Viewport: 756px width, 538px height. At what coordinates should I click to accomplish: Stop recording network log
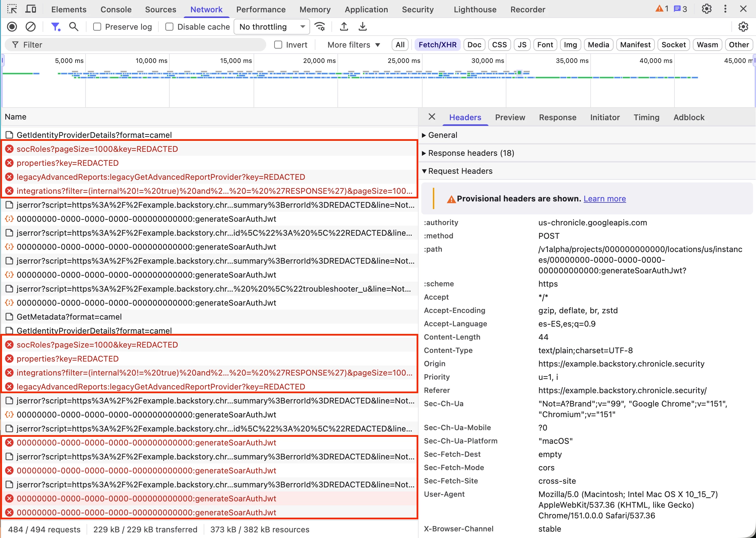pos(12,27)
